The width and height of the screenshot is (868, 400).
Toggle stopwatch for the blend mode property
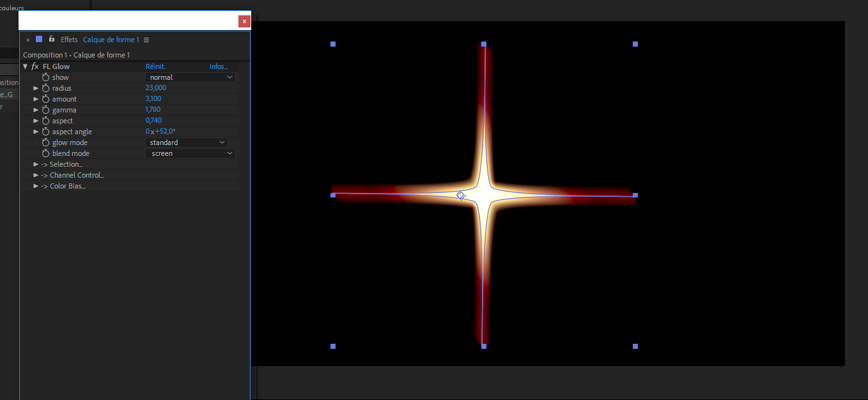click(45, 153)
